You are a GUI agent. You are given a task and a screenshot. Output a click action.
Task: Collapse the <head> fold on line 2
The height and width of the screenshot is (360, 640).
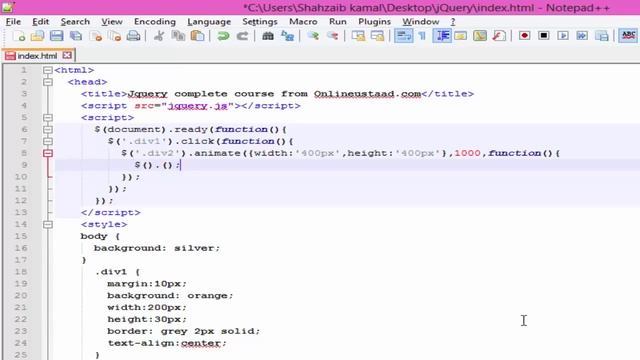point(48,82)
